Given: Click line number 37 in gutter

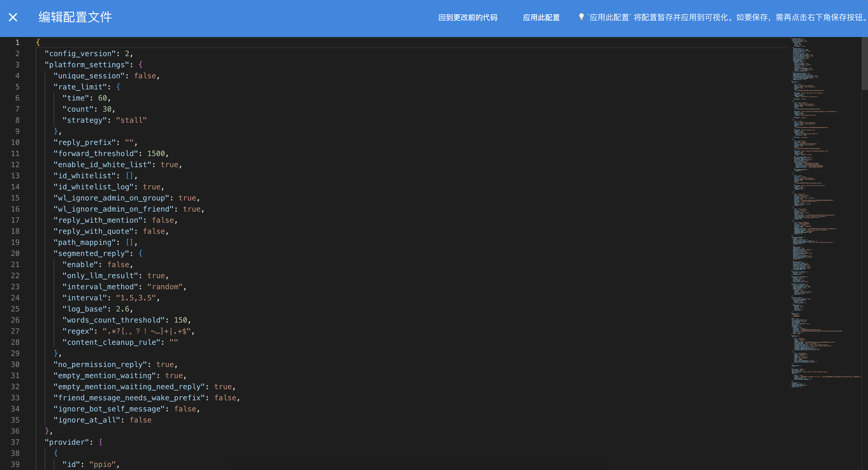Looking at the screenshot, I should (15, 442).
